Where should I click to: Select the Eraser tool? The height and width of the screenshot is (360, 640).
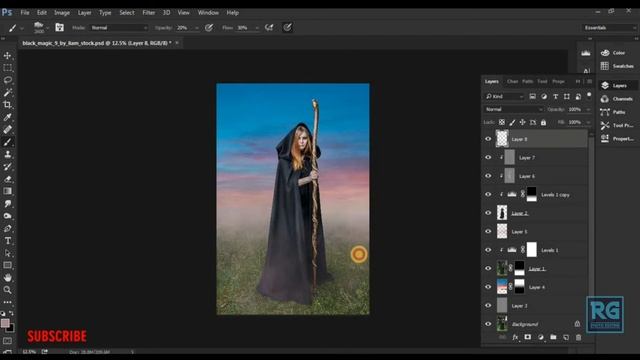(x=7, y=179)
